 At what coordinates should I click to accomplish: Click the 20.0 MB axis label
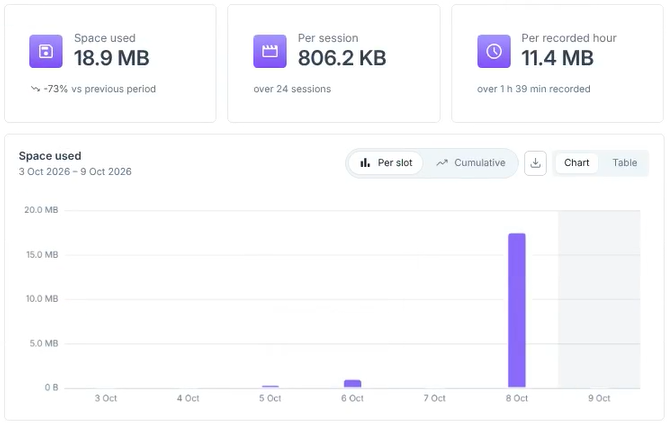tap(41, 210)
